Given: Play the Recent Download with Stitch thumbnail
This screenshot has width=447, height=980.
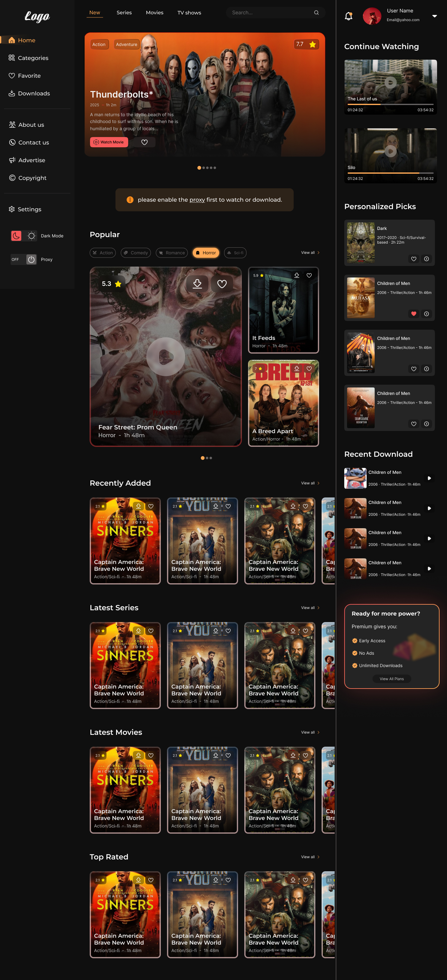Looking at the screenshot, I should click(x=429, y=478).
